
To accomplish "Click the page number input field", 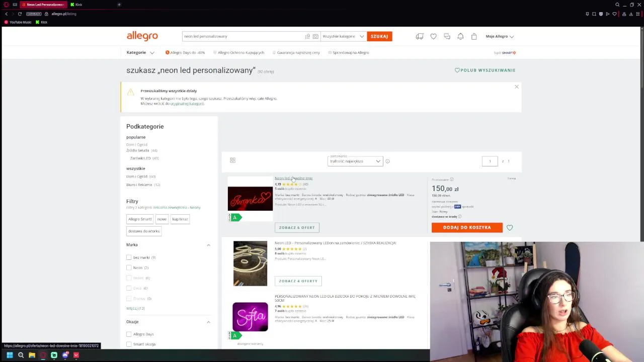I will point(490,161).
